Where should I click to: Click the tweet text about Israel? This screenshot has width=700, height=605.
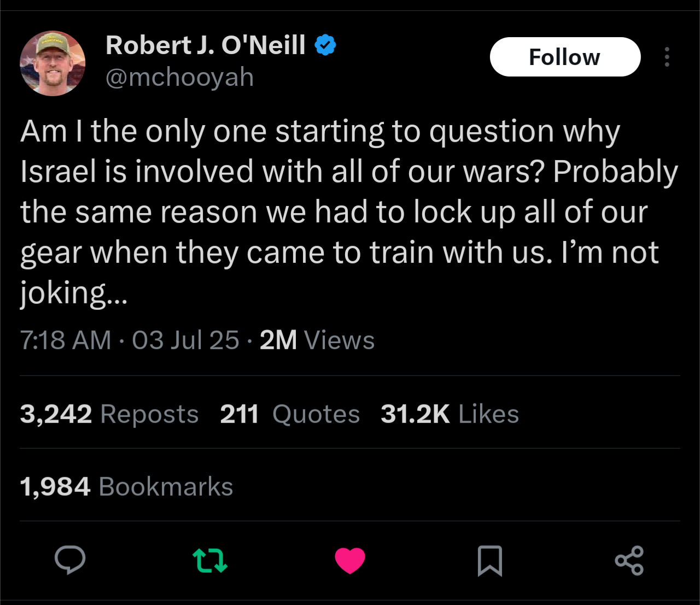tap(349, 212)
